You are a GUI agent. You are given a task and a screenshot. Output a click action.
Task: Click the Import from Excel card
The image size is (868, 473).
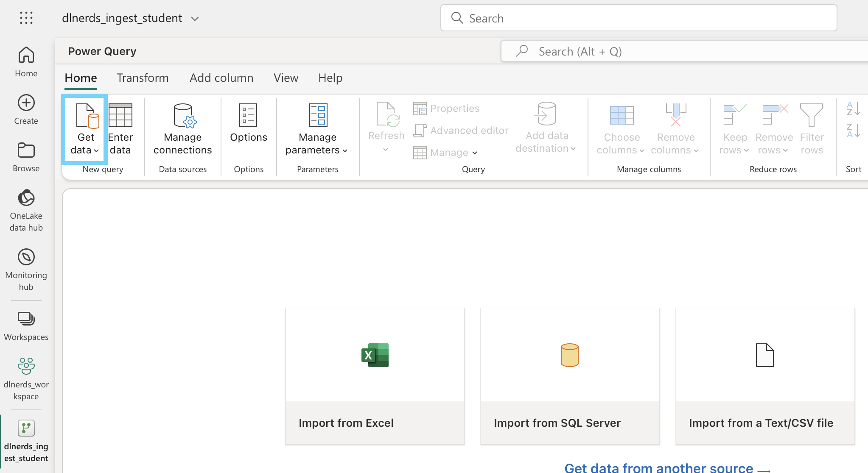tap(375, 376)
